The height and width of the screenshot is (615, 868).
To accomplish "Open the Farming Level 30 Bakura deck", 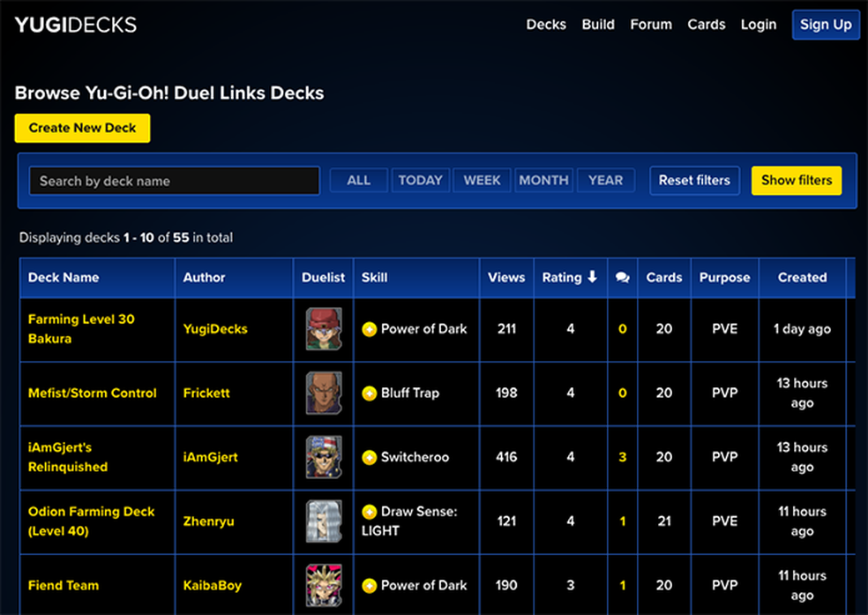I will click(x=81, y=329).
